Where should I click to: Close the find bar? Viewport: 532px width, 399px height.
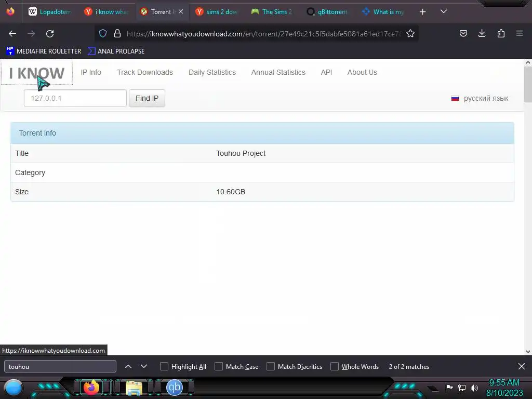click(522, 366)
